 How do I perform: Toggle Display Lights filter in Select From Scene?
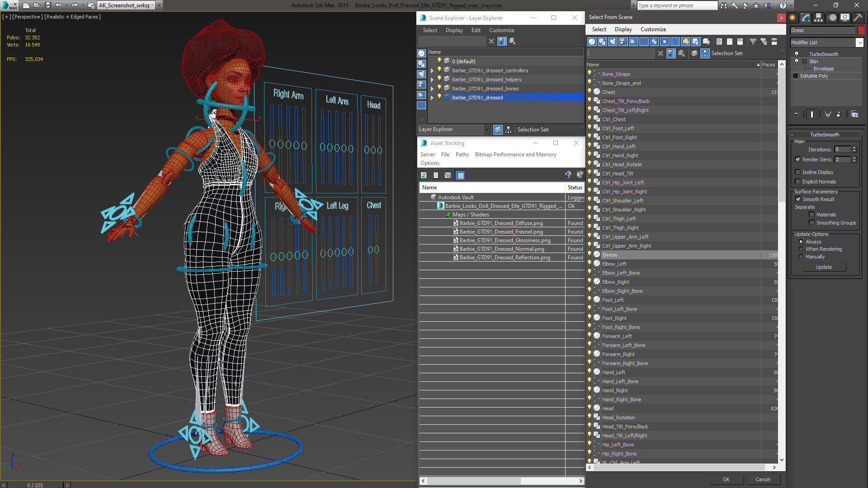[x=613, y=42]
